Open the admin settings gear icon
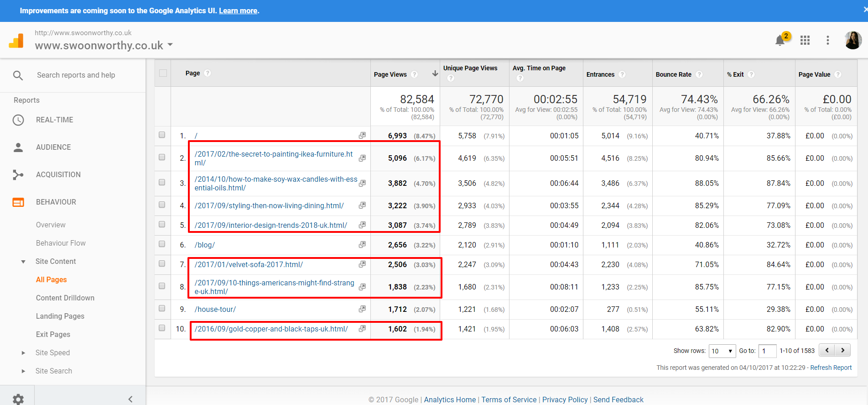 coord(18,399)
